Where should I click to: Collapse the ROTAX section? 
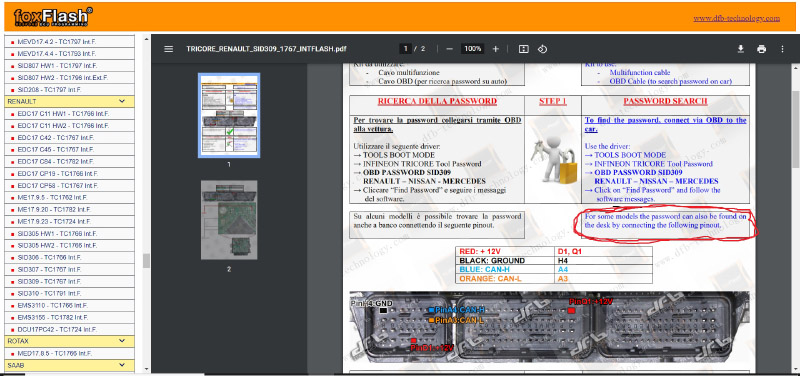coord(69,341)
